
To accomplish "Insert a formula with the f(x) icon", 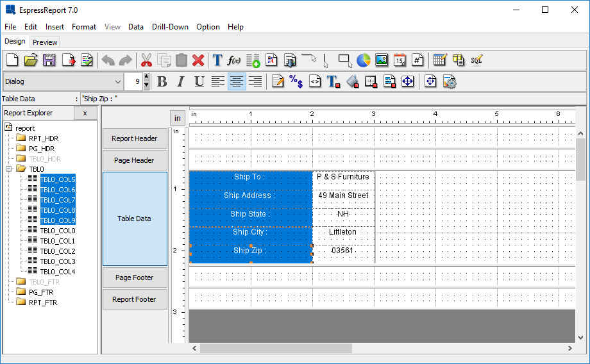I will click(x=233, y=60).
